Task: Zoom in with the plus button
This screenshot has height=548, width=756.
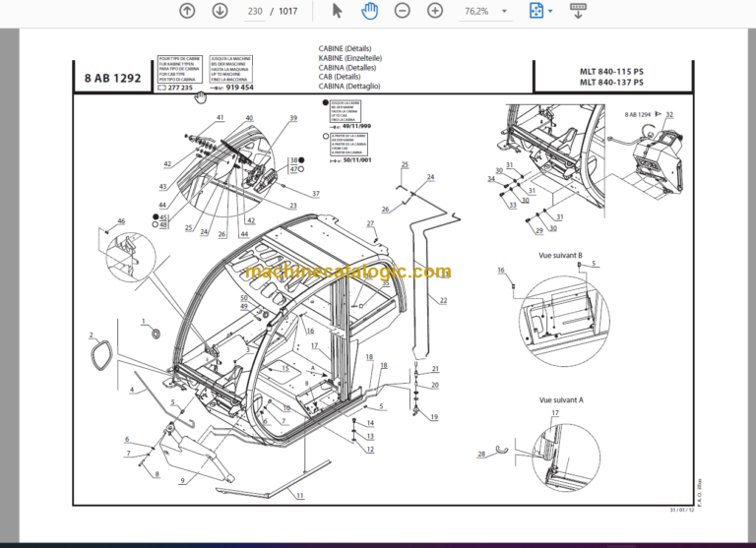Action: [435, 11]
